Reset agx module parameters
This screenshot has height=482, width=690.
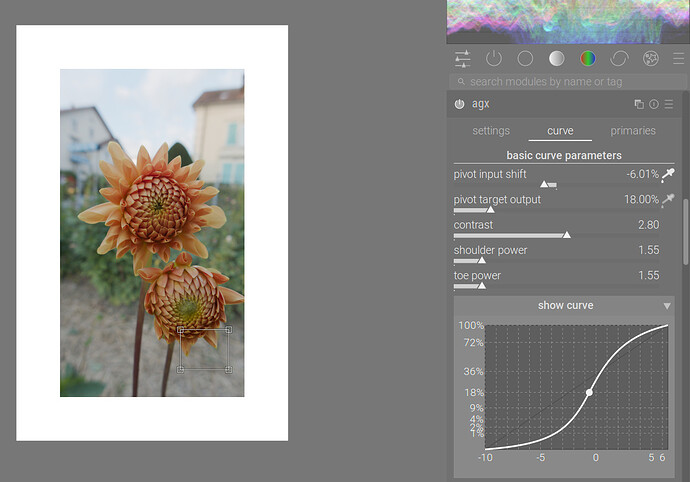click(654, 104)
